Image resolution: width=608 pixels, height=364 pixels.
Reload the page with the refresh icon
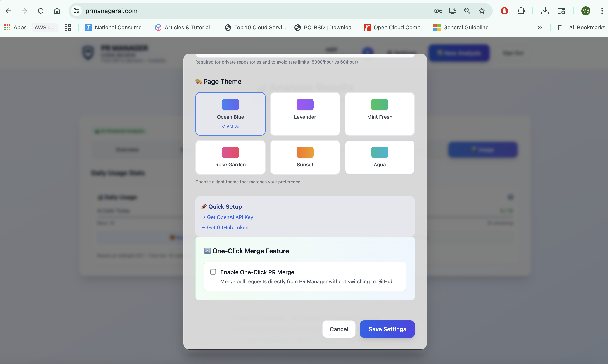pos(41,11)
